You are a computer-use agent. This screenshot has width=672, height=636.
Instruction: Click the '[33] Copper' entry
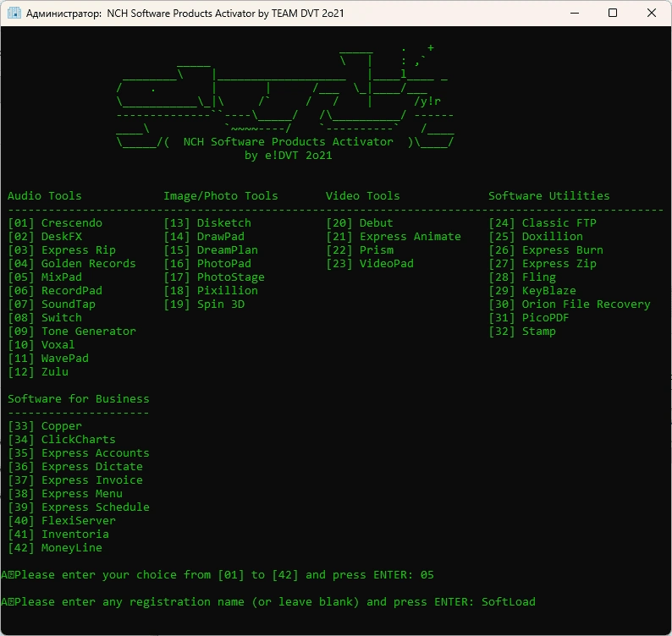pyautogui.click(x=45, y=426)
